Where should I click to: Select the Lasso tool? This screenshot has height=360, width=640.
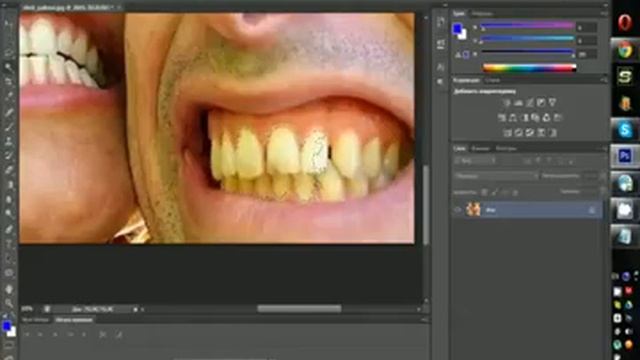[x=9, y=53]
